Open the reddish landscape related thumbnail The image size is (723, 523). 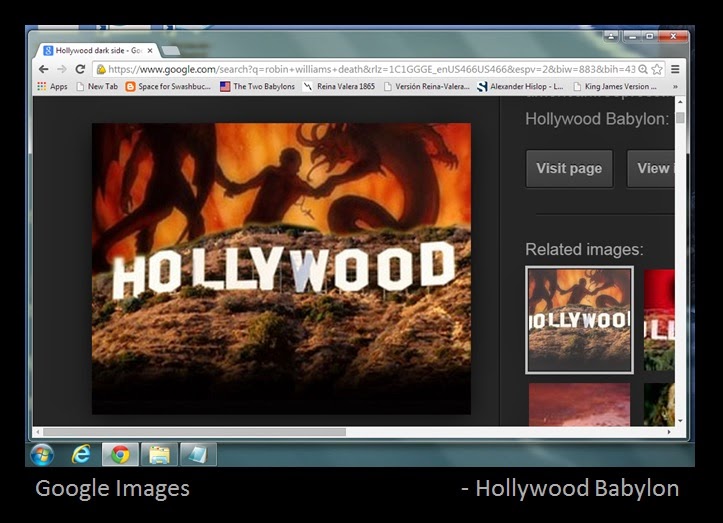(579, 404)
